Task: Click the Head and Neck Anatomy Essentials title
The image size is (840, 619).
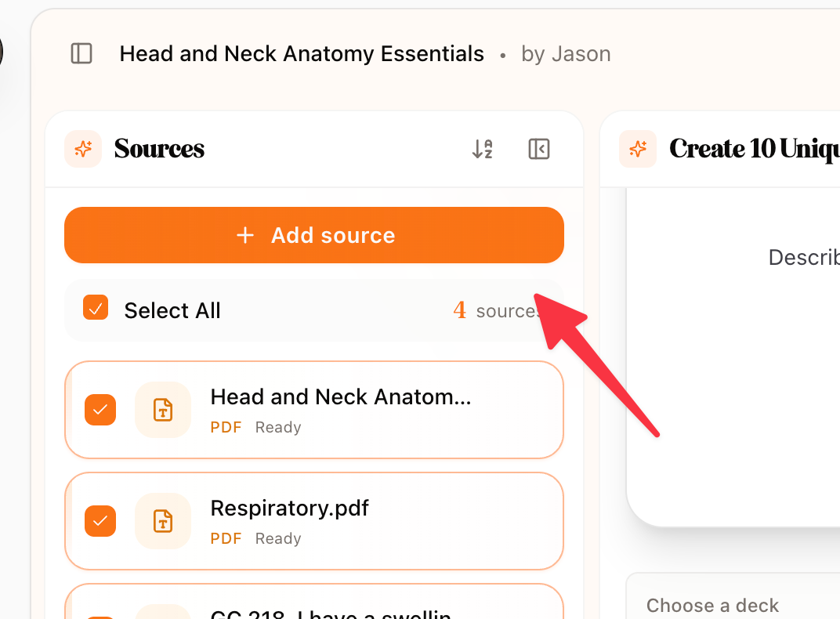Action: (302, 54)
